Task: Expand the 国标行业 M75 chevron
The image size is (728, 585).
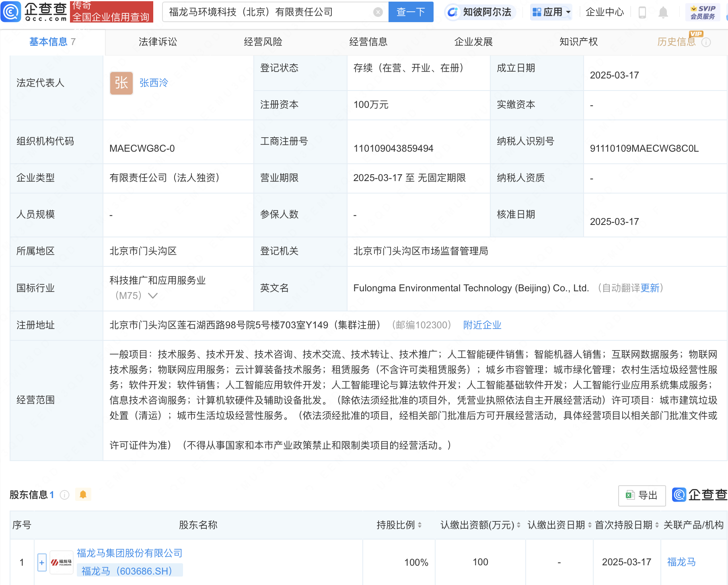Action: click(x=153, y=296)
